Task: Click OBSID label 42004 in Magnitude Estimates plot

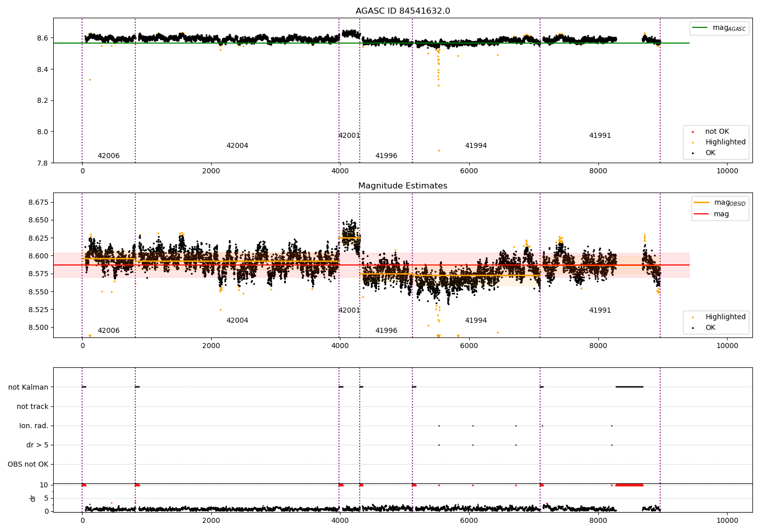Action: pos(237,321)
